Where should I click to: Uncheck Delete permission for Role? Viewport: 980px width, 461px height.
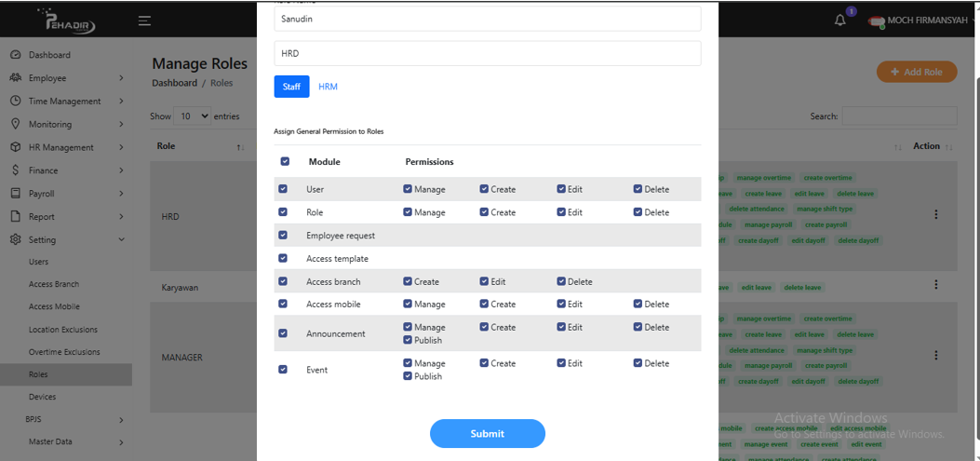tap(638, 212)
